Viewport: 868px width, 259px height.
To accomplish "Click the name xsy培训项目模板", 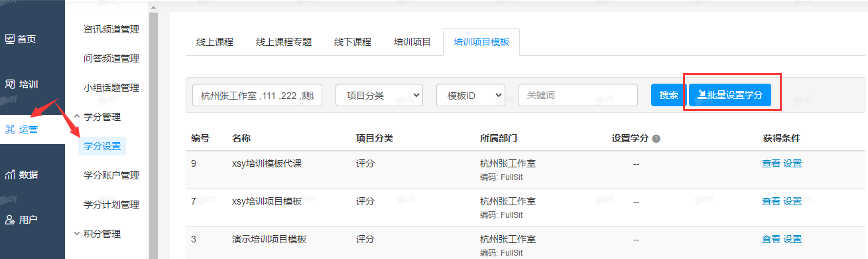I will pyautogui.click(x=267, y=201).
